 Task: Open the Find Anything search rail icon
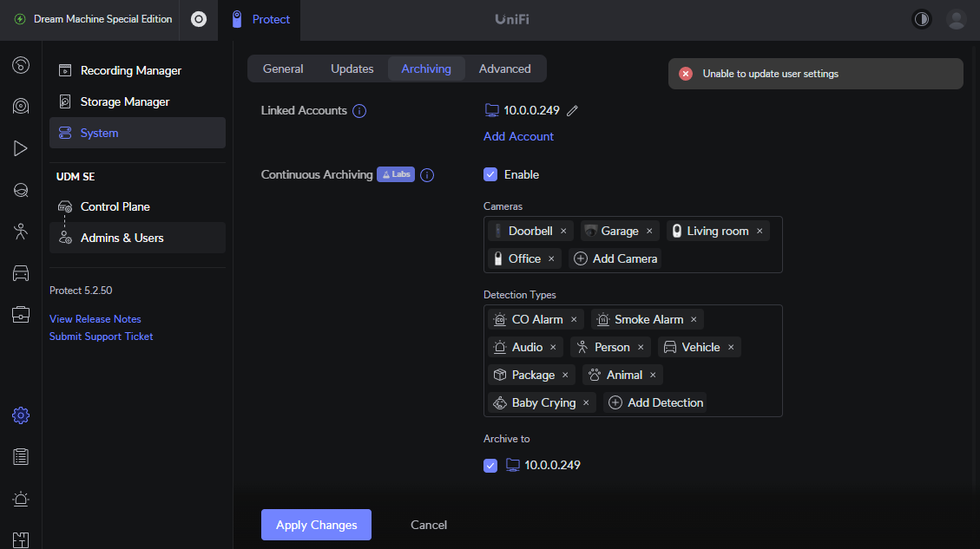21,190
